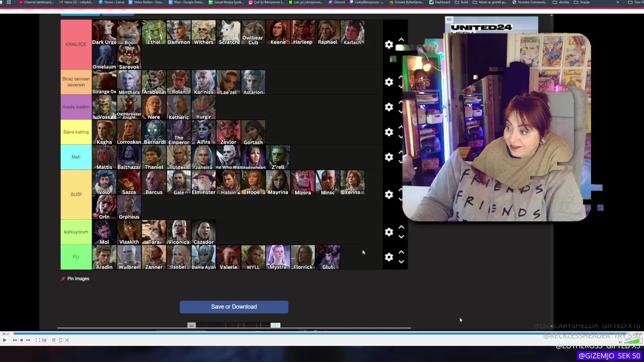This screenshot has width=644, height=362.
Task: Select the Gortash character tile
Action: pos(253,132)
